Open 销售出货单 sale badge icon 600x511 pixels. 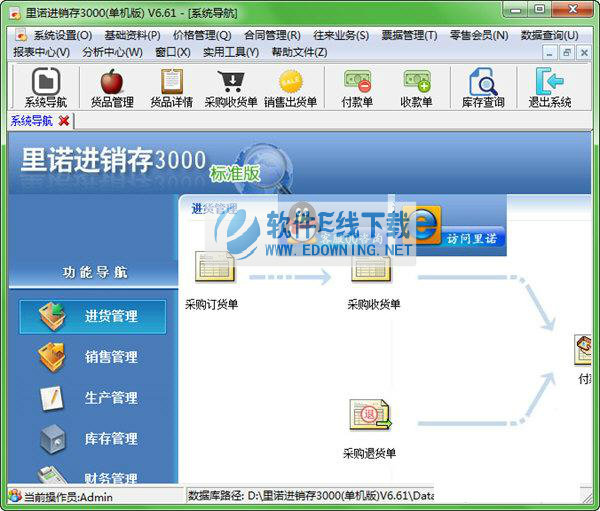[x=290, y=82]
